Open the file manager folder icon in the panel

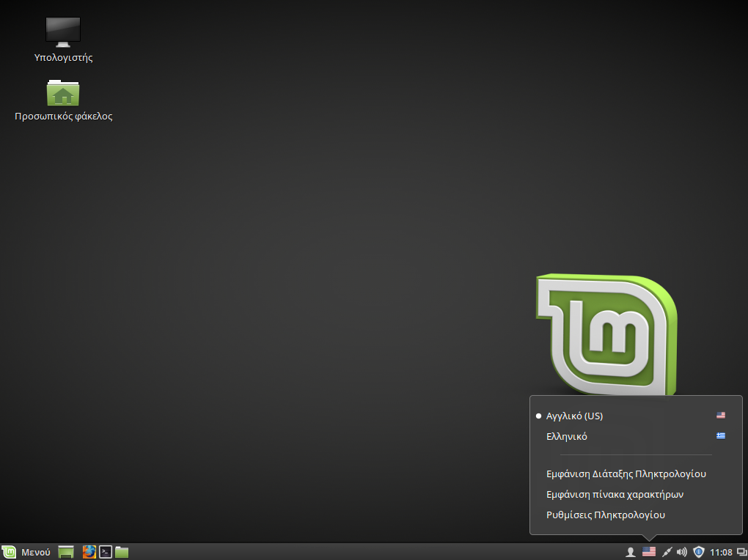click(122, 552)
